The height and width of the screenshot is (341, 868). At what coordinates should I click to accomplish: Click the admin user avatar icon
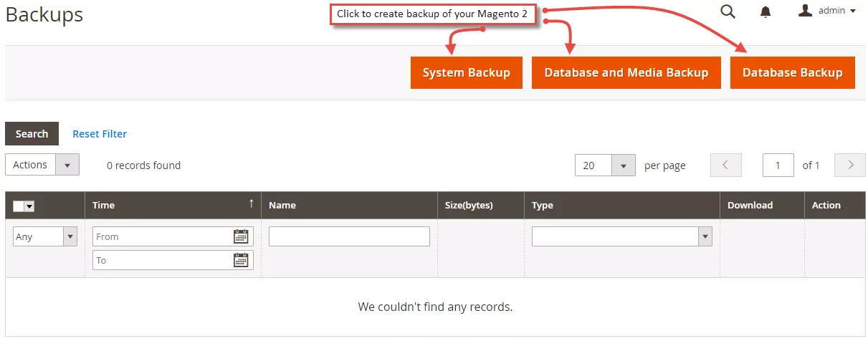click(806, 11)
